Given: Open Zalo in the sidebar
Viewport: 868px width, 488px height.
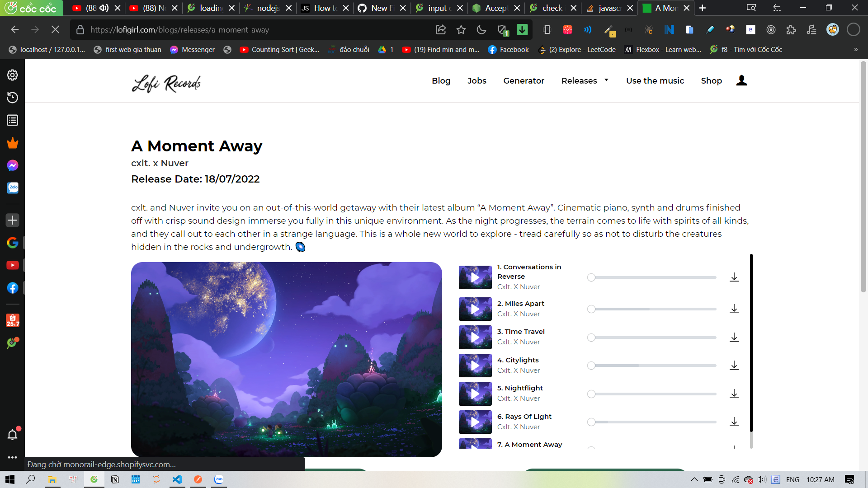Looking at the screenshot, I should (12, 188).
